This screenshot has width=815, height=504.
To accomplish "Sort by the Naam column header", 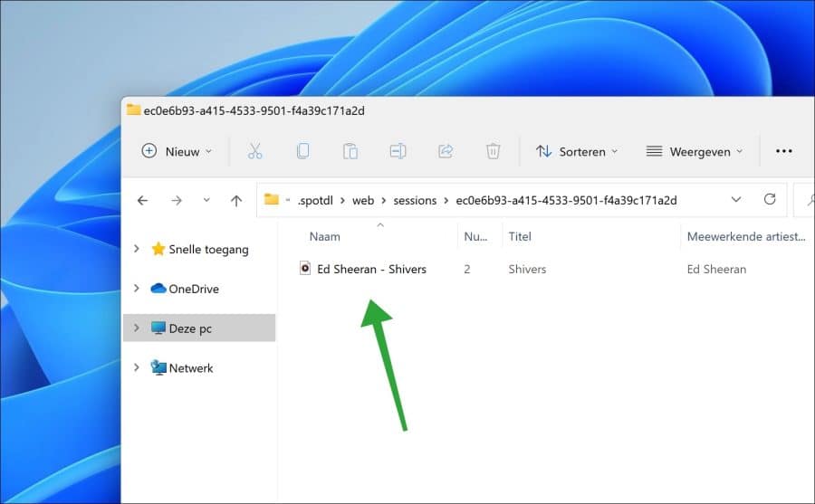I will coord(325,237).
